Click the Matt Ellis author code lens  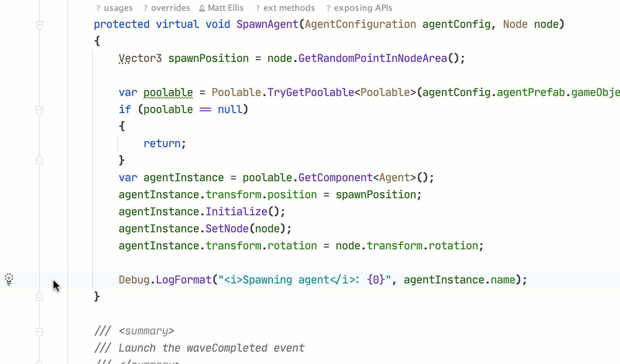tap(226, 8)
